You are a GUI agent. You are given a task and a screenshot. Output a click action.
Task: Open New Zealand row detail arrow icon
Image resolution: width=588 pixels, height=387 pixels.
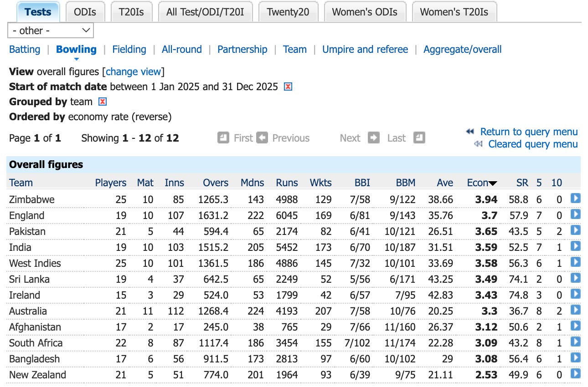(x=576, y=374)
